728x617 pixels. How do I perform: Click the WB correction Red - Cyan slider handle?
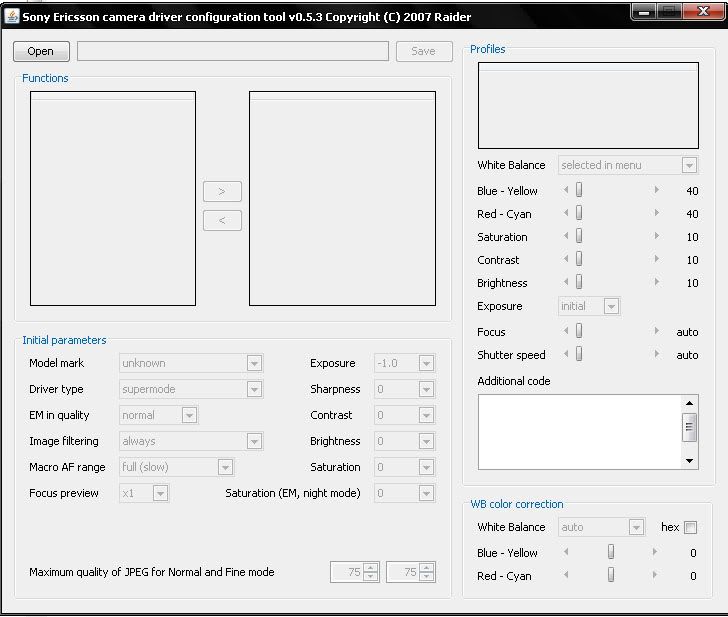[x=611, y=575]
